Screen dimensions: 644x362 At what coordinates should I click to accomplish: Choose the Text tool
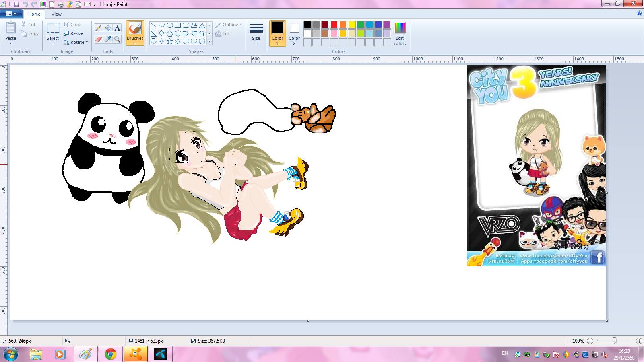(x=117, y=28)
